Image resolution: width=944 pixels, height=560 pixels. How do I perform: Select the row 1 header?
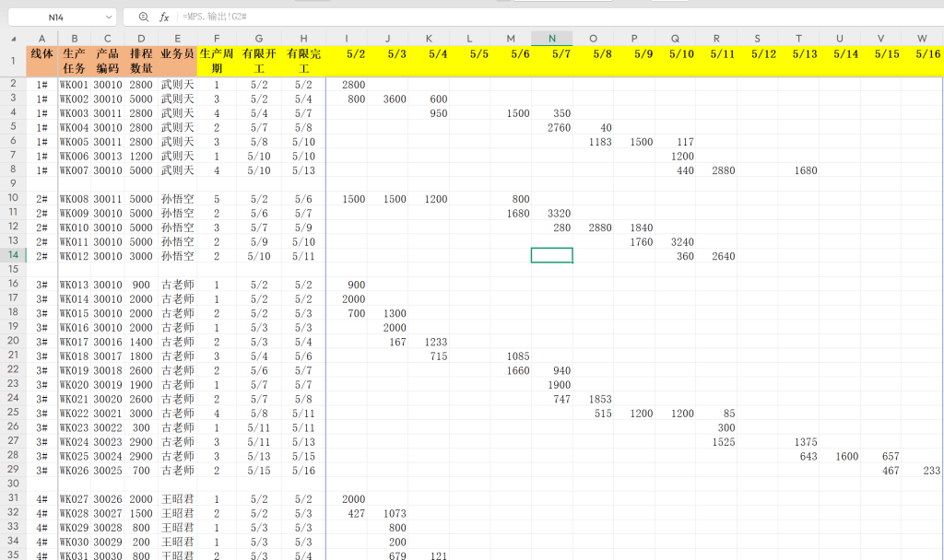[13, 61]
